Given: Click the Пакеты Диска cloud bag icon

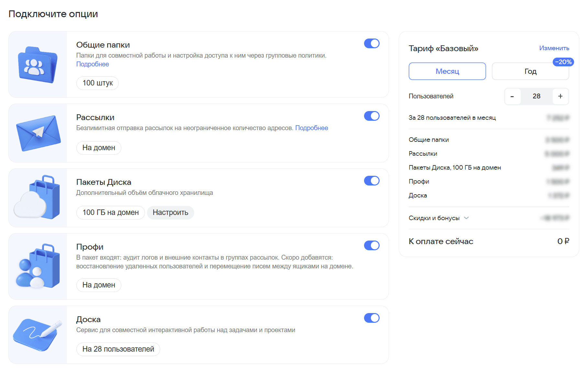Looking at the screenshot, I should [37, 197].
